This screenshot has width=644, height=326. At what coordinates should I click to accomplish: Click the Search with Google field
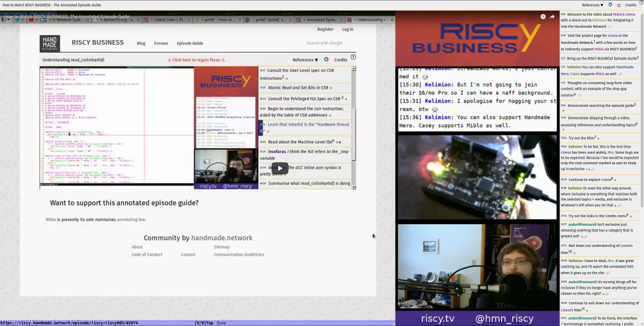[x=325, y=43]
